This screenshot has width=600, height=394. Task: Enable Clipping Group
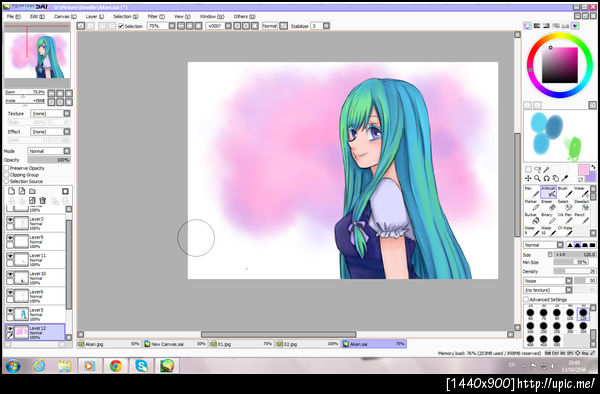coord(7,174)
